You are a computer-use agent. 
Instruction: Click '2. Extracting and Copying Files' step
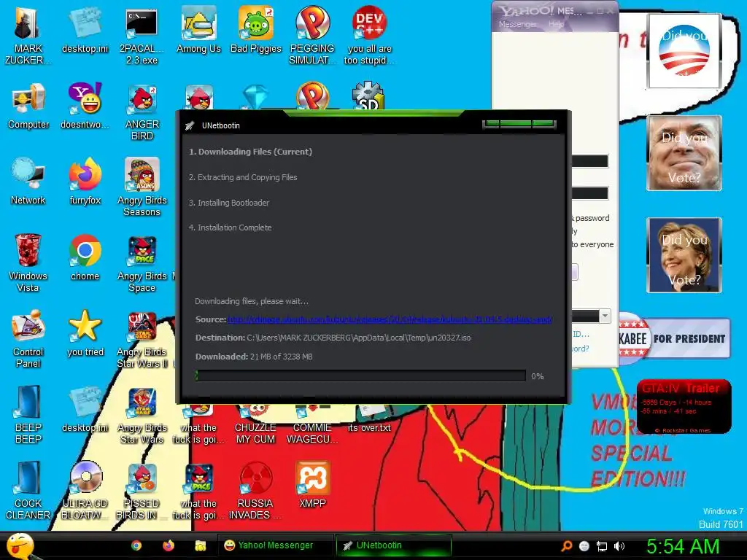(243, 177)
